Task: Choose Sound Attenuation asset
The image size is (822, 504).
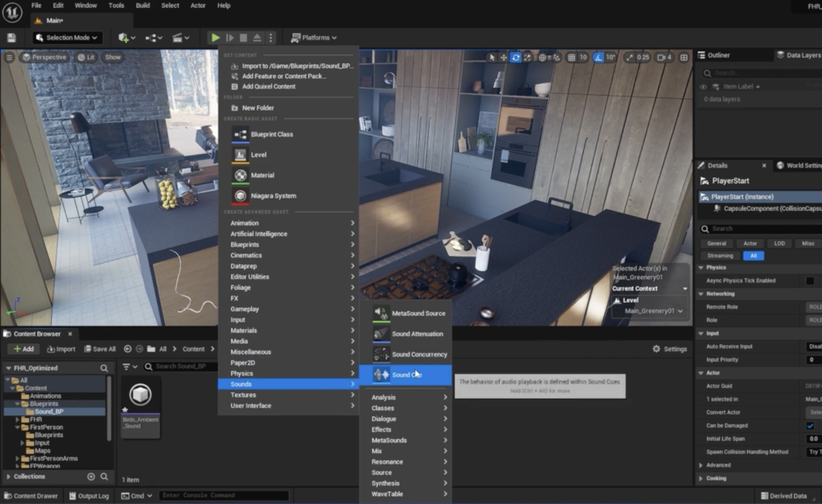Action: point(405,334)
